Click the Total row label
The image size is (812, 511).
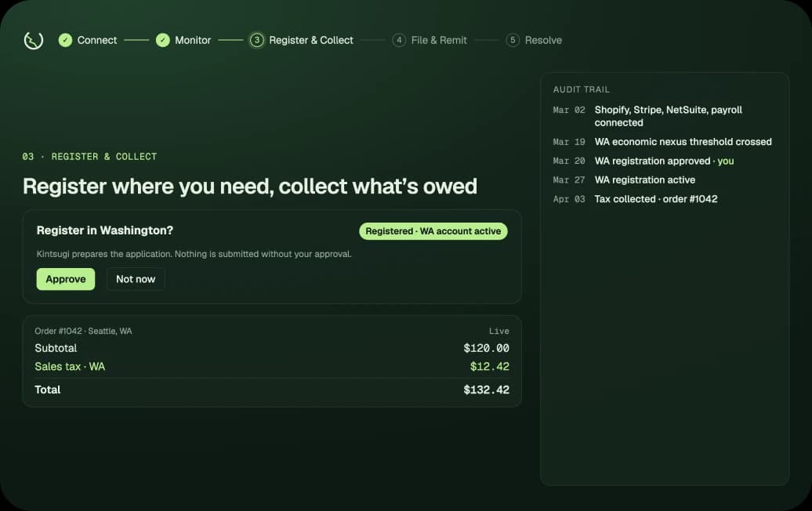click(48, 390)
